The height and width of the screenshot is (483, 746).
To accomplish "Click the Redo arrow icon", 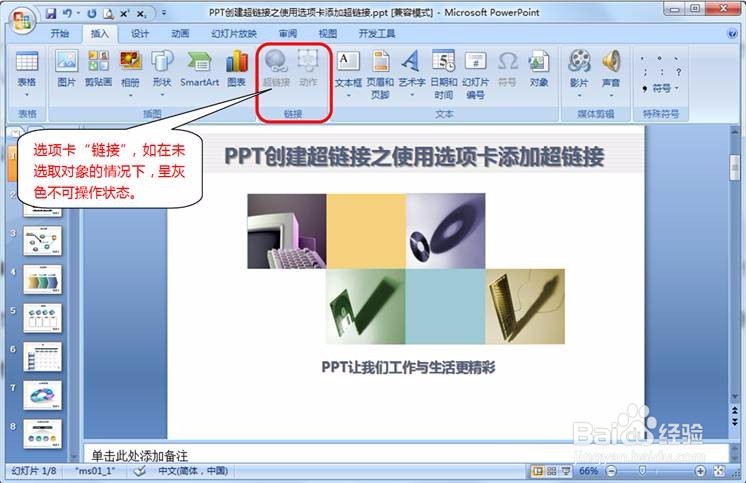I will coord(92,13).
